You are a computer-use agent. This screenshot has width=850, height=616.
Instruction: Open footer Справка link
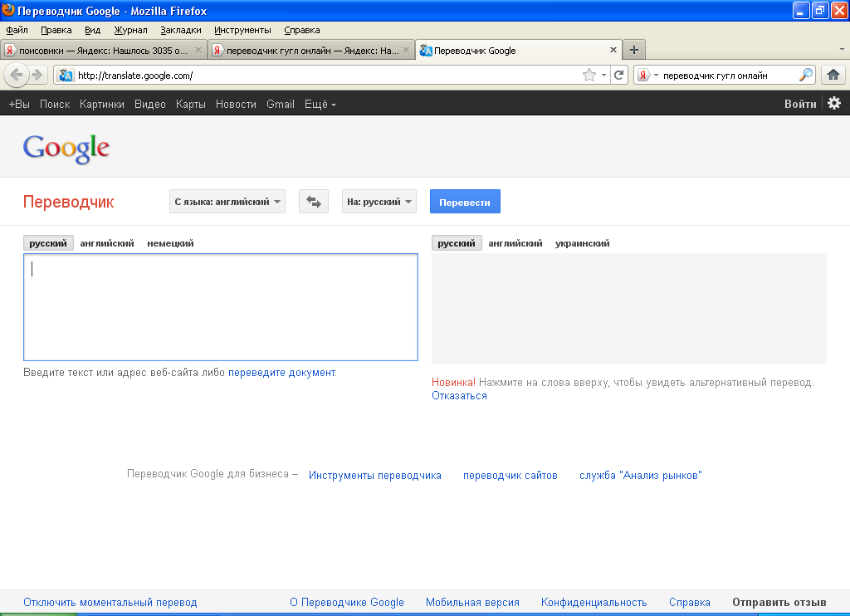click(690, 603)
